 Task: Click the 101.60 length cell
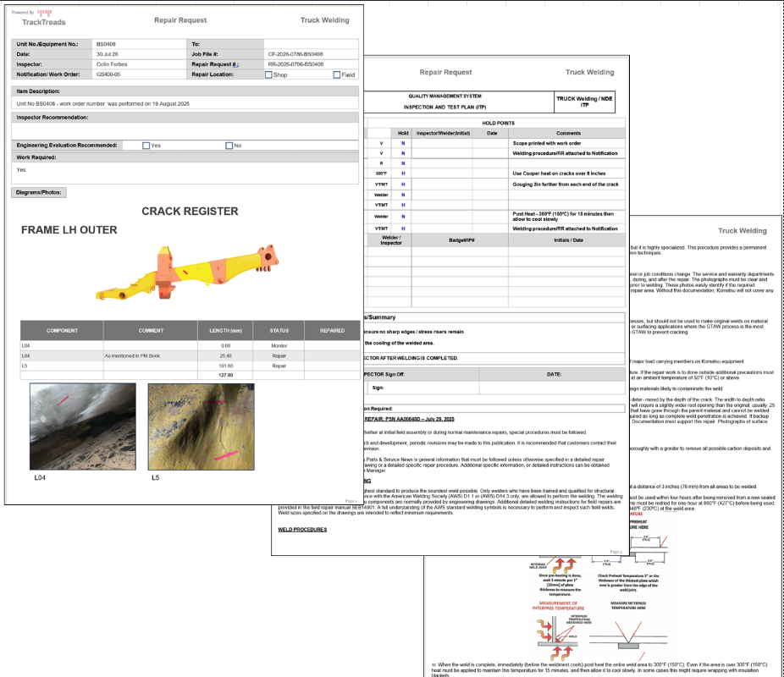pos(225,366)
